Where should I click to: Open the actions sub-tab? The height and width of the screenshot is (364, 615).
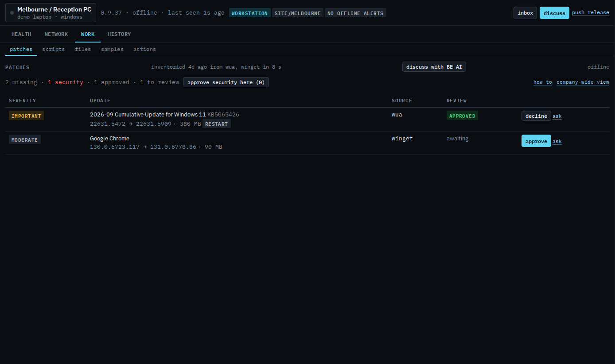point(145,49)
